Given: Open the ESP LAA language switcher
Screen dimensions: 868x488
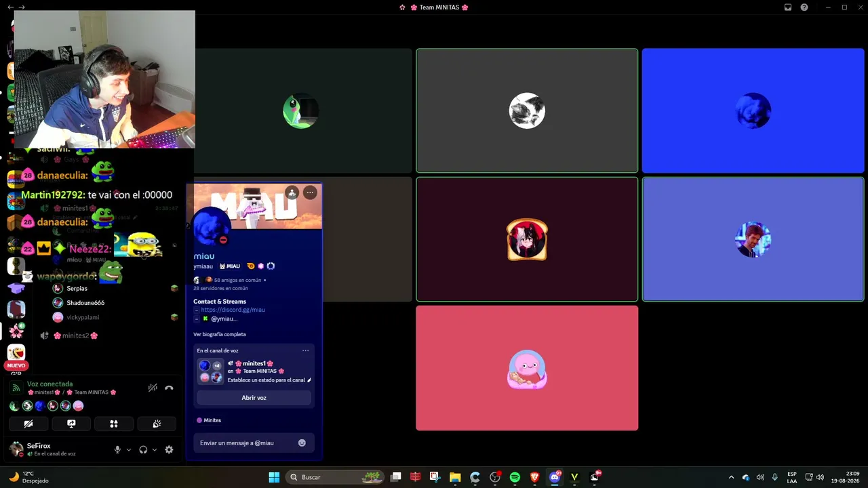Looking at the screenshot, I should point(792,477).
